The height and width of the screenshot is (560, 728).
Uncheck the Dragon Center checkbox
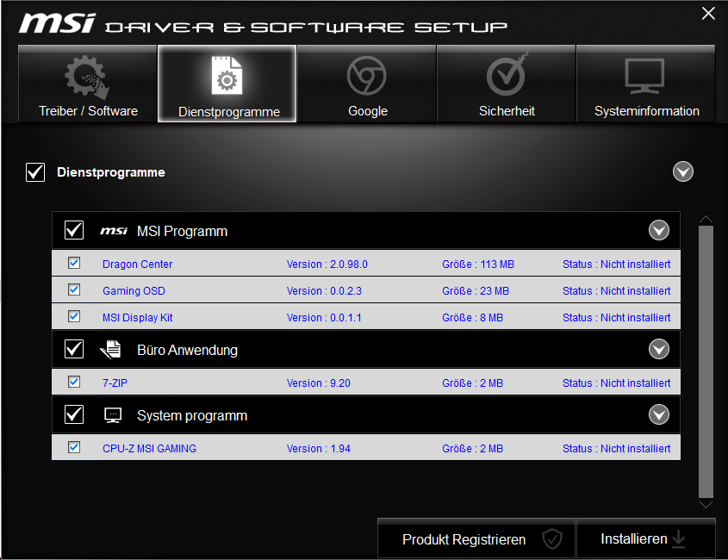pos(74,264)
